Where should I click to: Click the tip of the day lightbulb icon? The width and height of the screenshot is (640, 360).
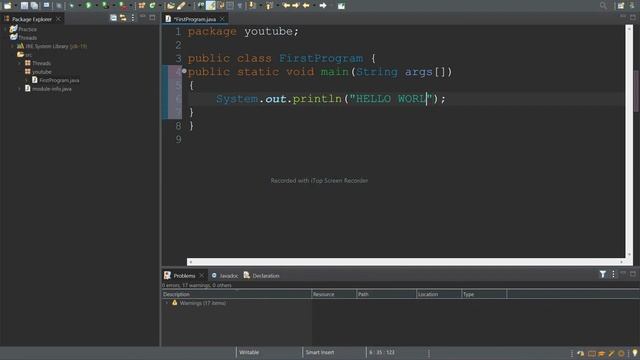634,353
